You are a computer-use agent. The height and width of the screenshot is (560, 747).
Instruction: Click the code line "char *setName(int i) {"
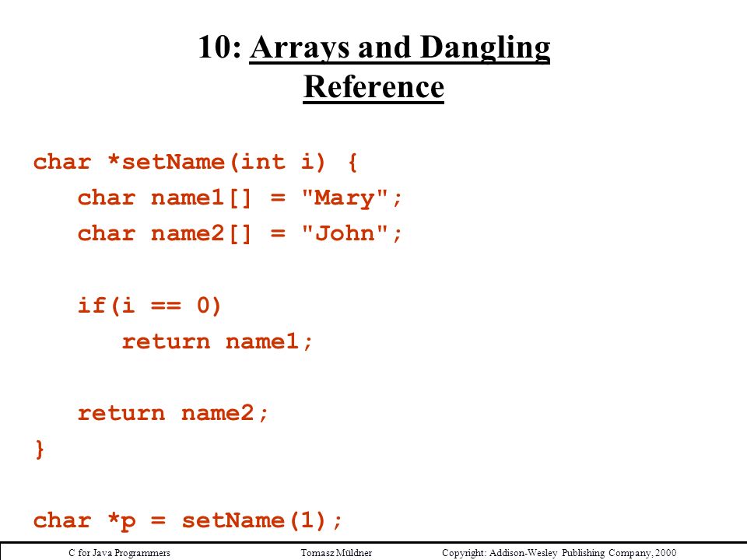click(x=195, y=163)
